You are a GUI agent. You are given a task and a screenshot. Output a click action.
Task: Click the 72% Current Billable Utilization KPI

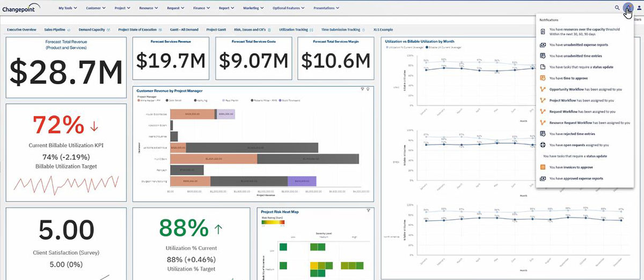pyautogui.click(x=57, y=126)
